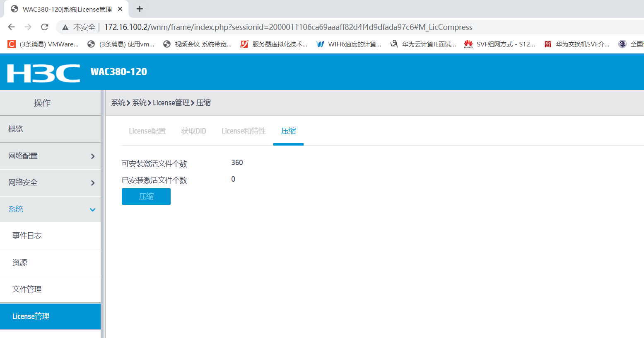This screenshot has width=644, height=338.
Task: Collapse the 系统 menu chevron
Action: pos(93,209)
